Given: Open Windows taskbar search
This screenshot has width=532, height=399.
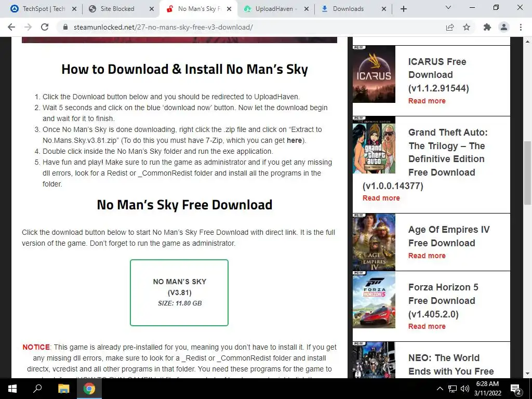Looking at the screenshot, I should point(37,389).
